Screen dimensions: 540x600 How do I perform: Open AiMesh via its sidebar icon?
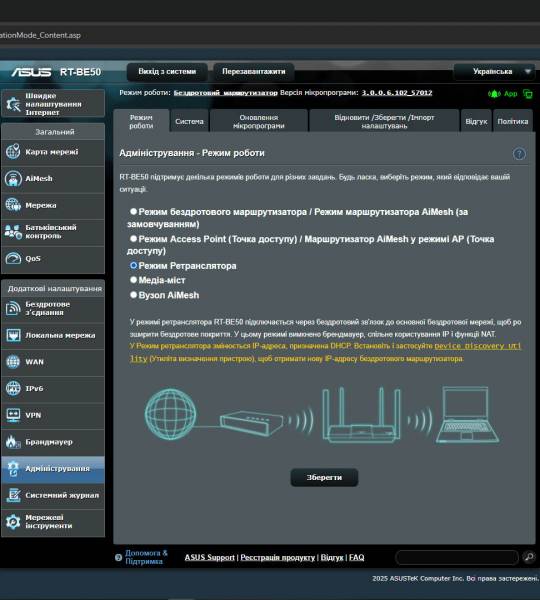(13, 179)
